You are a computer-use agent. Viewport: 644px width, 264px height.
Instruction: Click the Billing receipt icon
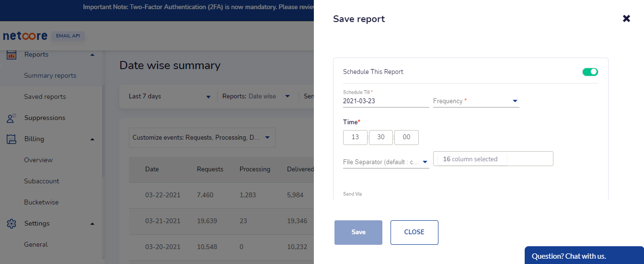11,139
